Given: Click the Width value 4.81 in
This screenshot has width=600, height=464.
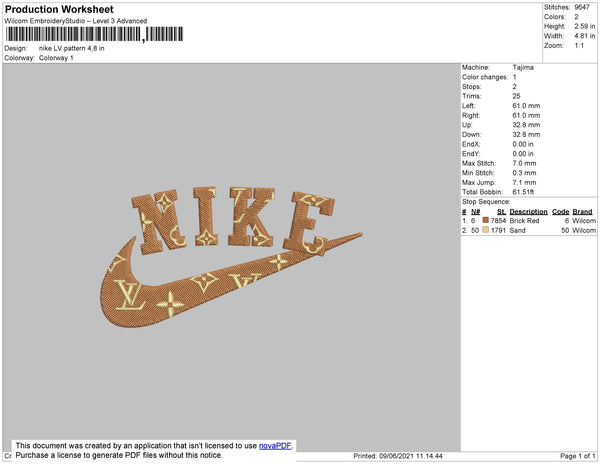Looking at the screenshot, I should (x=584, y=36).
